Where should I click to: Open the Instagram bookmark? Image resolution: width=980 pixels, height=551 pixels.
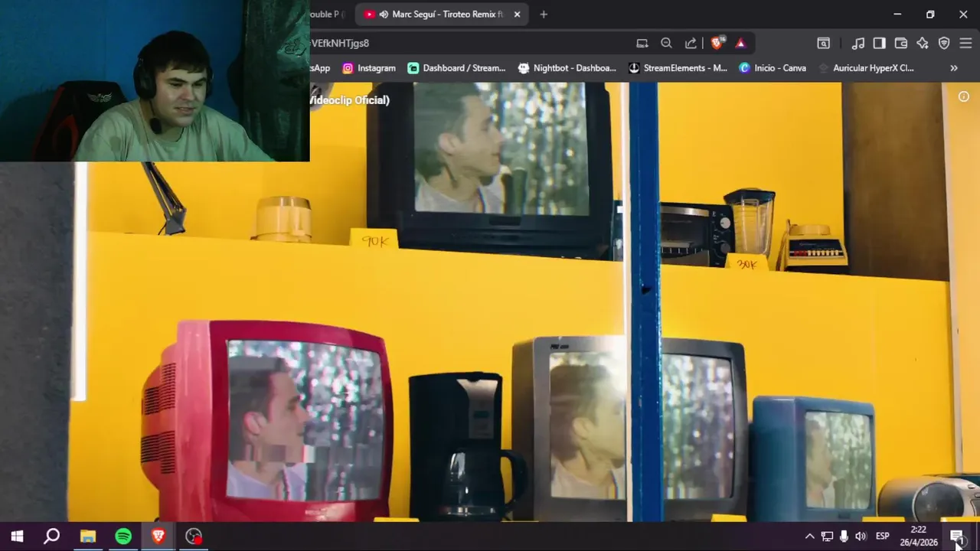tap(369, 68)
